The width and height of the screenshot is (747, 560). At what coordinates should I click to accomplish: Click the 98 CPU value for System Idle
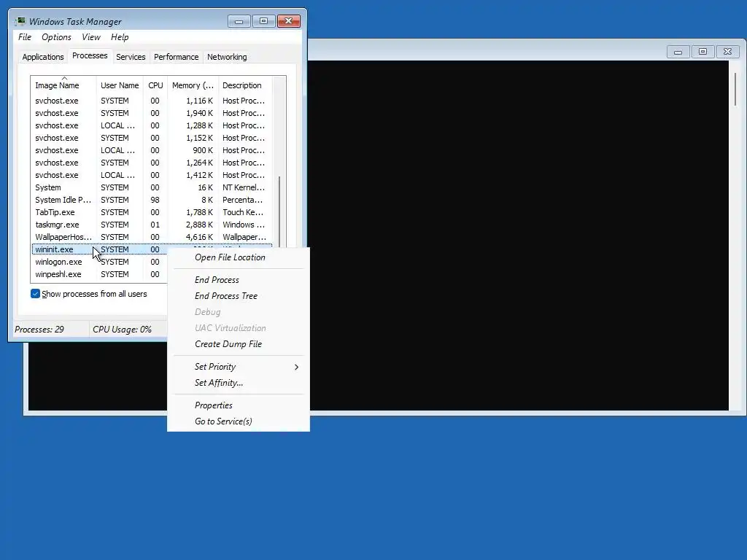pyautogui.click(x=155, y=200)
